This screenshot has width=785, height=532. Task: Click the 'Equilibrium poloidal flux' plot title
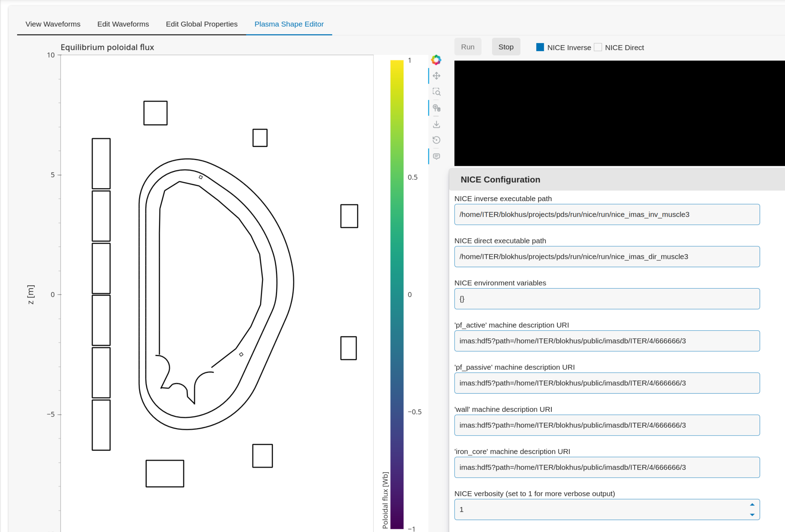click(x=107, y=47)
